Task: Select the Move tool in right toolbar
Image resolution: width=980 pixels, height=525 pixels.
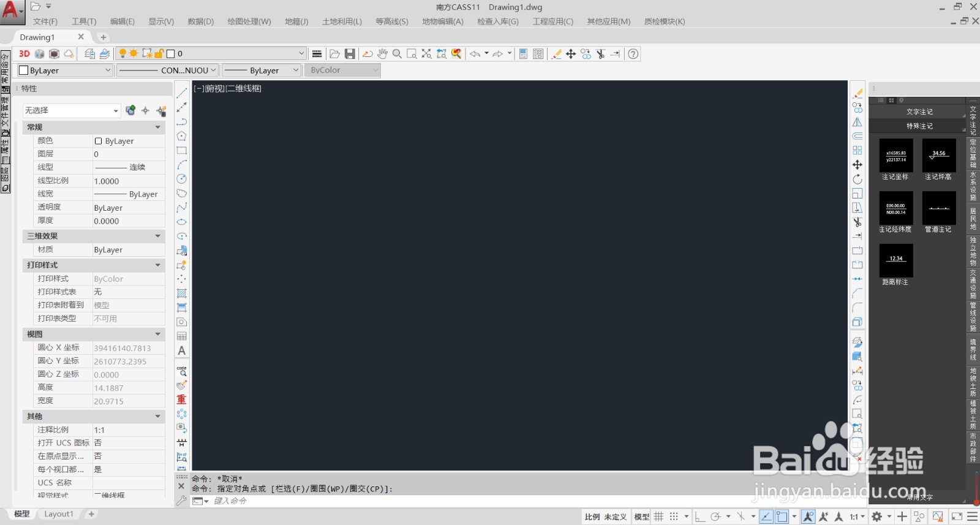Action: [x=858, y=165]
